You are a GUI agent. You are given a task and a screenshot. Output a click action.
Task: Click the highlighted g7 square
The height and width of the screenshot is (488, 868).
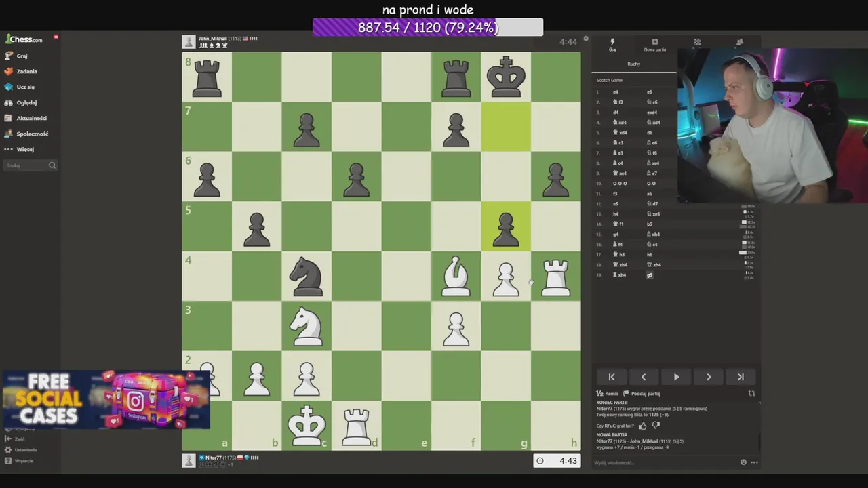point(506,127)
